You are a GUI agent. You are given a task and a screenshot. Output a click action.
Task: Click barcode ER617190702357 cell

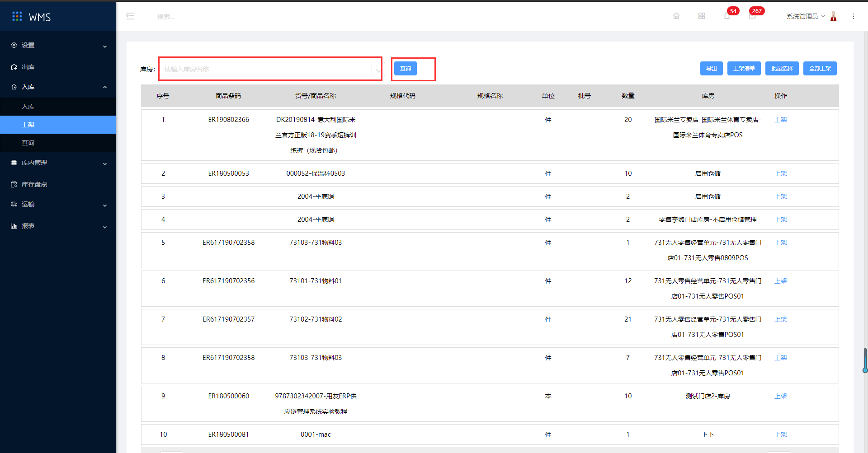point(228,319)
